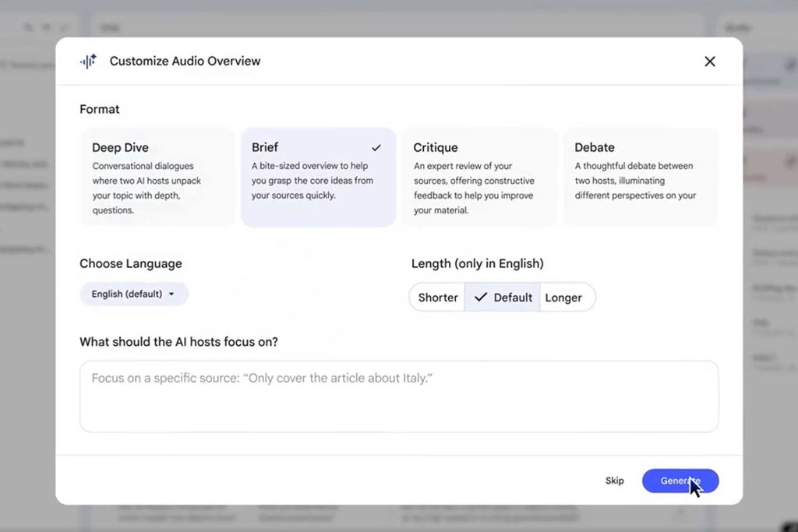Select Shorter audio length

(x=437, y=297)
